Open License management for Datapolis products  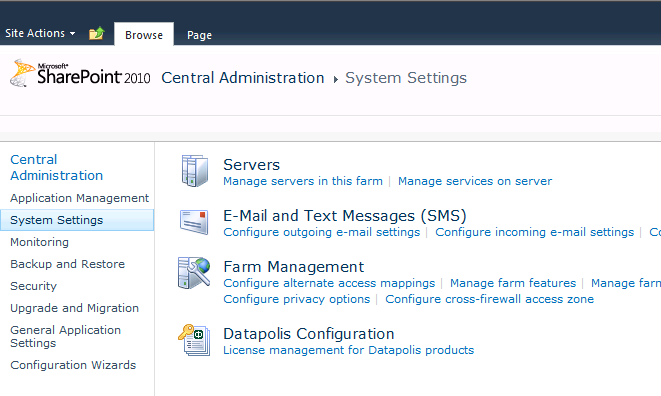point(348,350)
